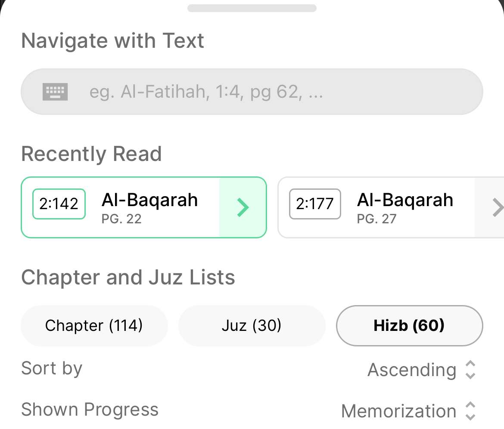
Task: Tap the 2:177 verse badge
Action: pyautogui.click(x=315, y=204)
